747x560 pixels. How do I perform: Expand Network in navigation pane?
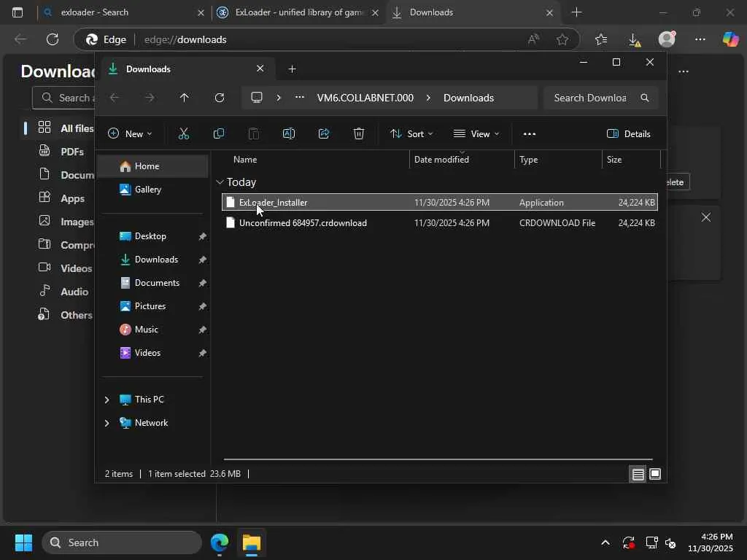pyautogui.click(x=107, y=423)
